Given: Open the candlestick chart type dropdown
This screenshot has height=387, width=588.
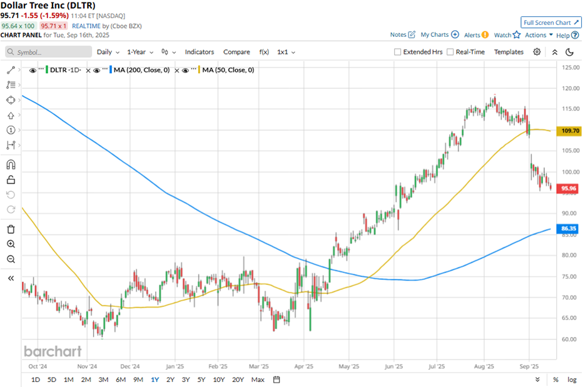Looking at the screenshot, I should point(168,52).
